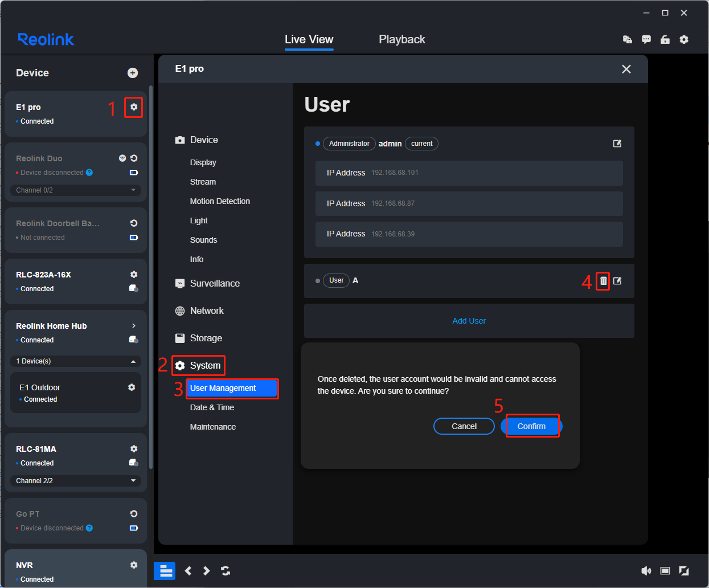Open settings gear for RLC-823A-16X
The width and height of the screenshot is (709, 588).
coord(134,275)
